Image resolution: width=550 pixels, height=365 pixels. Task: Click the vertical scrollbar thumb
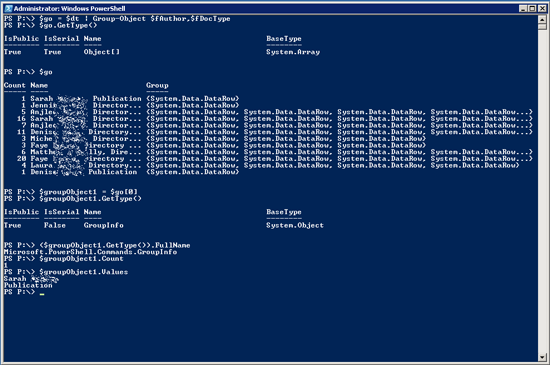tap(542, 27)
